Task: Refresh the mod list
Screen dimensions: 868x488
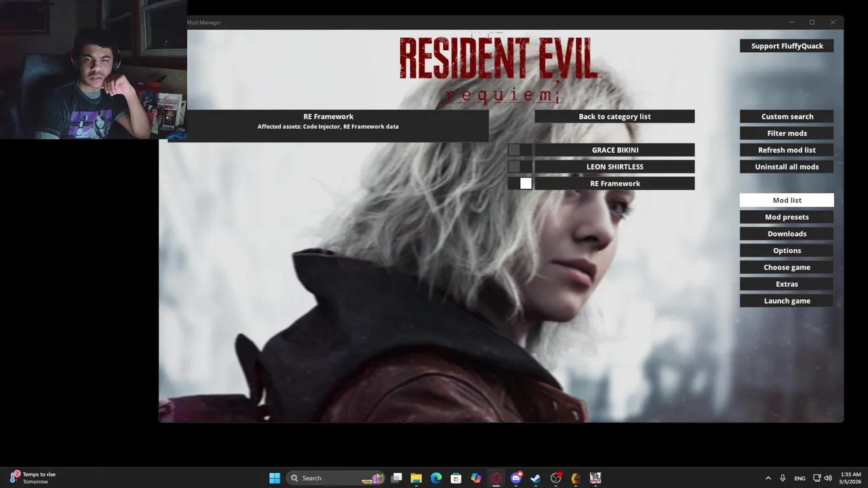Action: [787, 150]
